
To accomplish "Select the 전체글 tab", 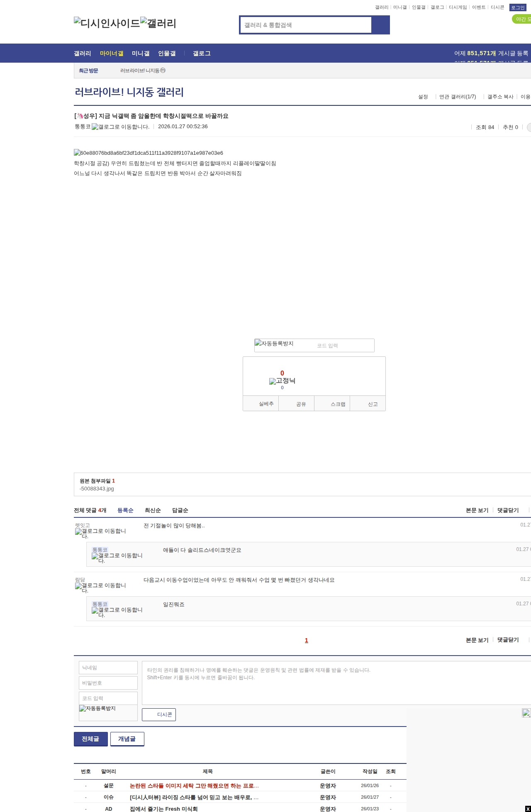I will point(91,739).
